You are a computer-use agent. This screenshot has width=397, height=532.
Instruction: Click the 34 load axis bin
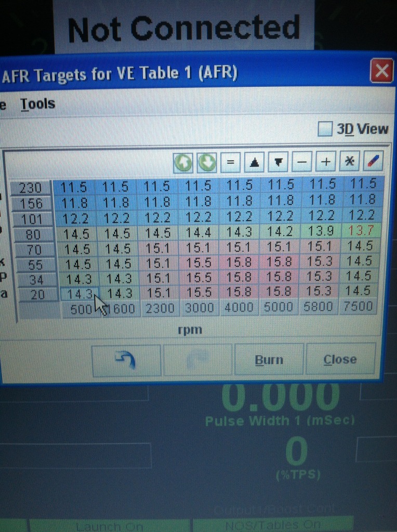pos(36,280)
